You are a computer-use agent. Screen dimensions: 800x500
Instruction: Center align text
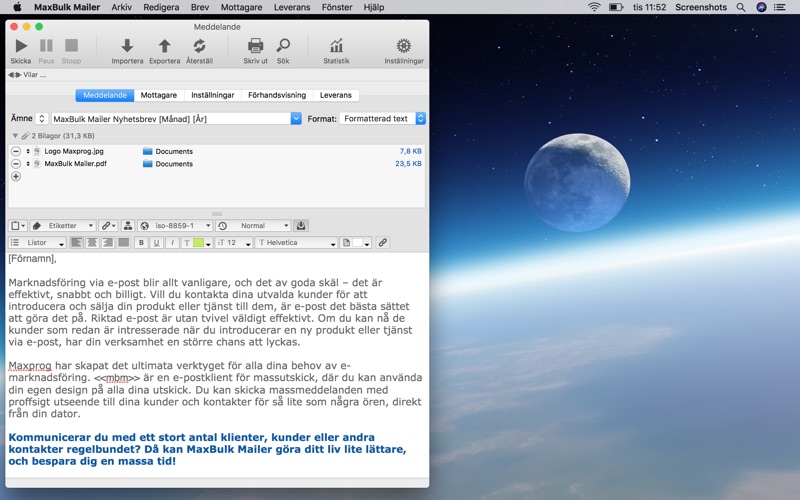click(x=92, y=243)
